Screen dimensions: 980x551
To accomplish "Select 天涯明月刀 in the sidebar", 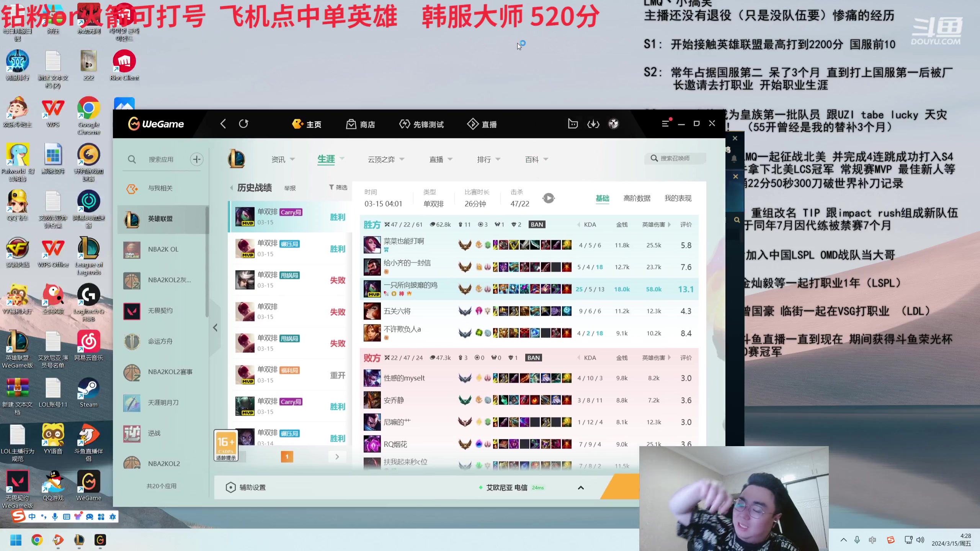I will click(163, 403).
